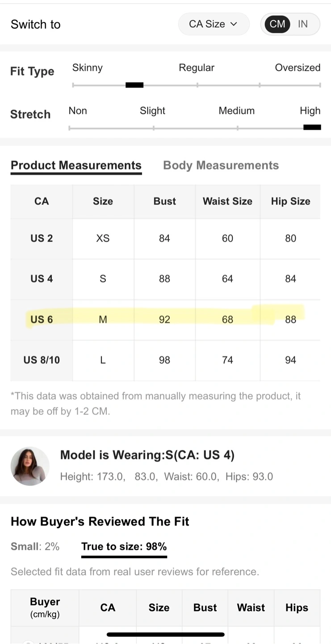Click the Fit Type slider marker

pos(134,85)
